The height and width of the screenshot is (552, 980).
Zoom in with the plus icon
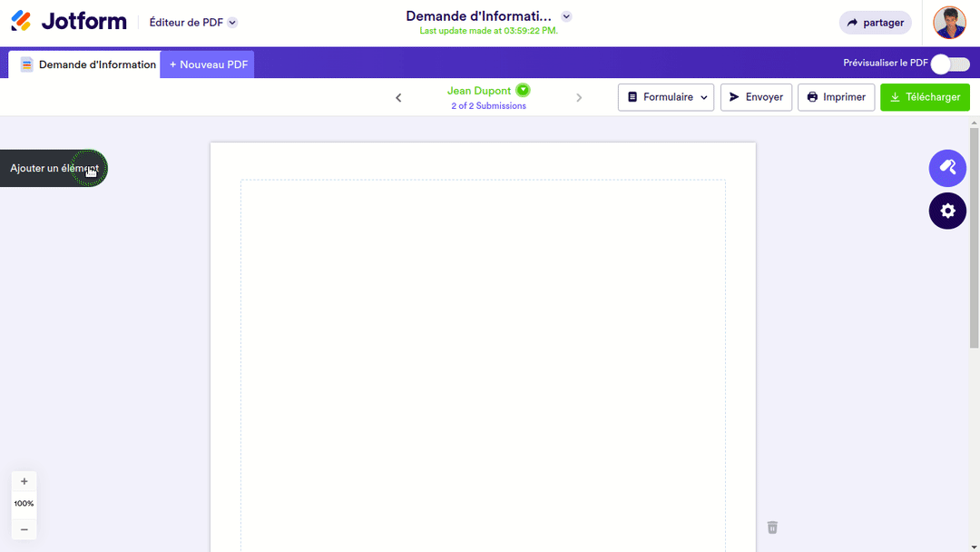pos(24,481)
